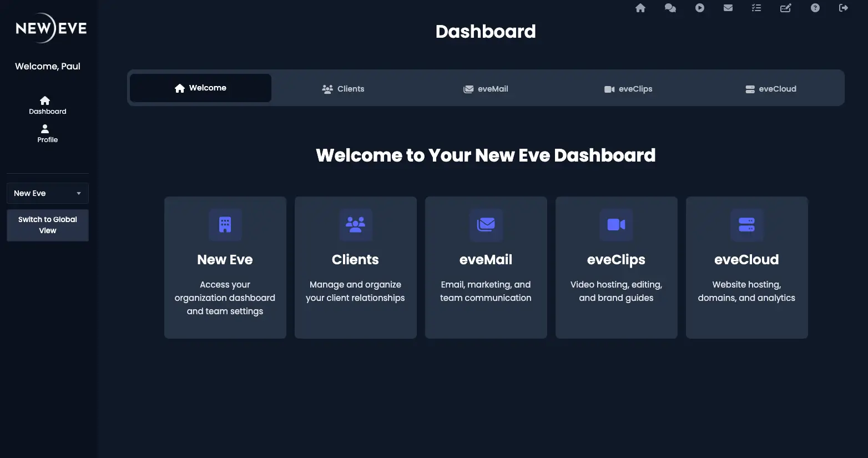Image resolution: width=868 pixels, height=458 pixels.
Task: Go to Dashboard in the sidebar
Action: tap(47, 105)
